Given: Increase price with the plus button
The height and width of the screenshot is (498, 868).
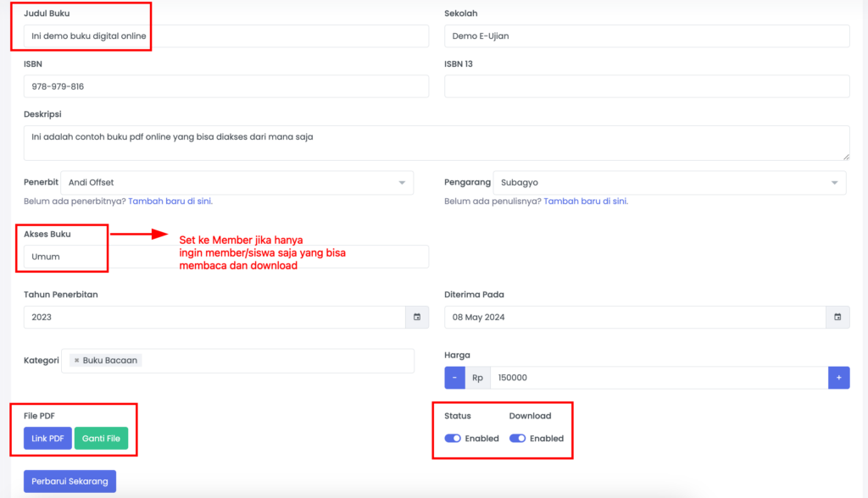Looking at the screenshot, I should pyautogui.click(x=838, y=378).
